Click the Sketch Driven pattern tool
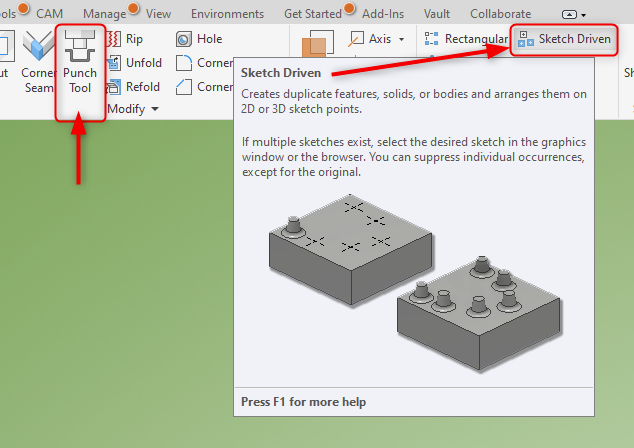The width and height of the screenshot is (634, 448). (x=564, y=39)
